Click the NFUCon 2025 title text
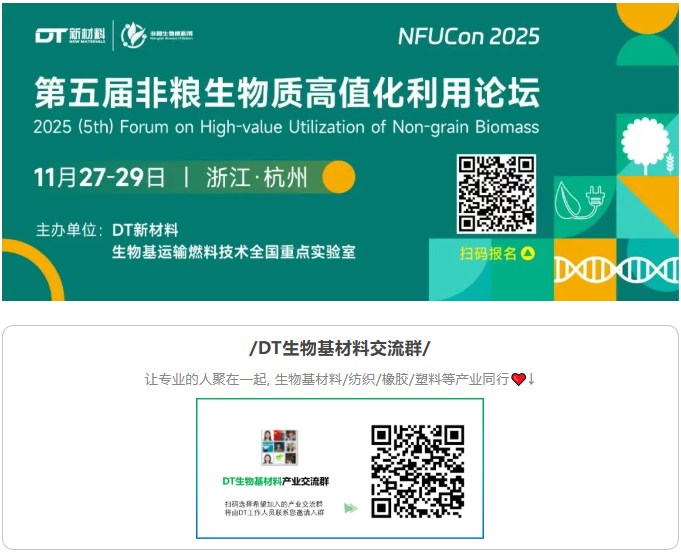This screenshot has height=554, width=681. (469, 36)
